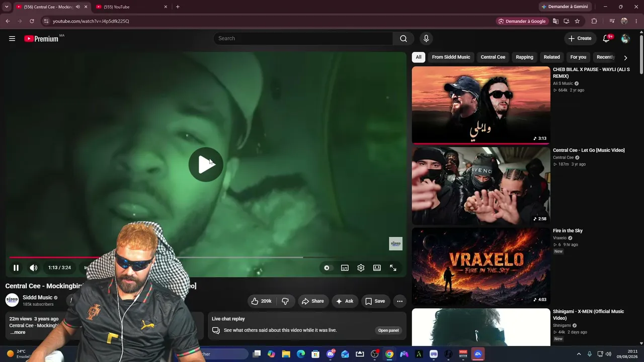Click the Siddd watermark in the player
This screenshot has height=362, width=644.
[x=396, y=244]
